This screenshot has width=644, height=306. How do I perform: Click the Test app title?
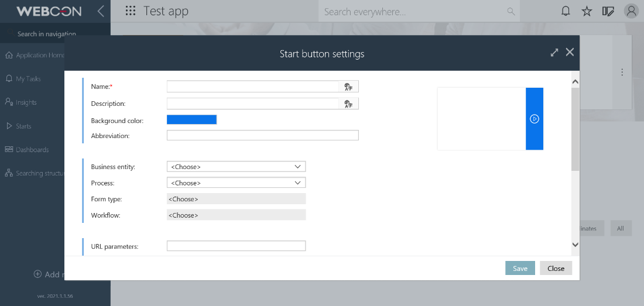coord(166,11)
